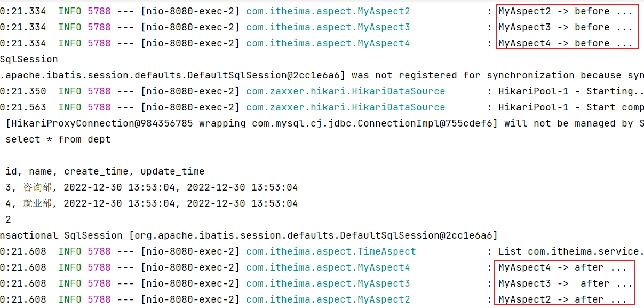Click the "MyAspect2 -> before ..." log message
The width and height of the screenshot is (644, 308).
tap(566, 11)
